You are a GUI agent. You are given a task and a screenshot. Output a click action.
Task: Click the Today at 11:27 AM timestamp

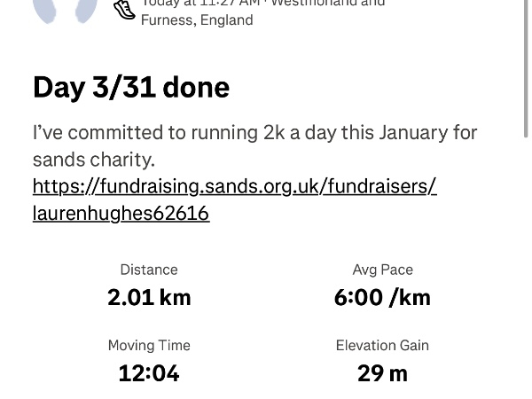pyautogui.click(x=200, y=4)
